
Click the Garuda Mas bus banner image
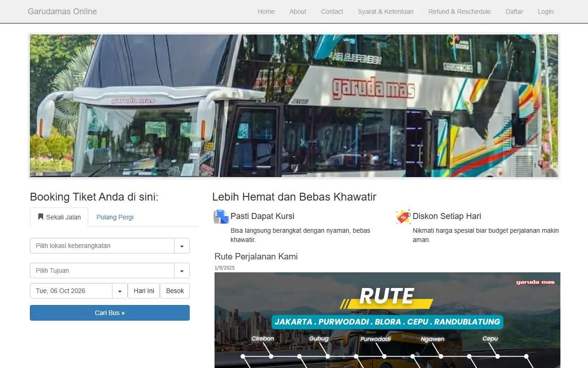(294, 106)
